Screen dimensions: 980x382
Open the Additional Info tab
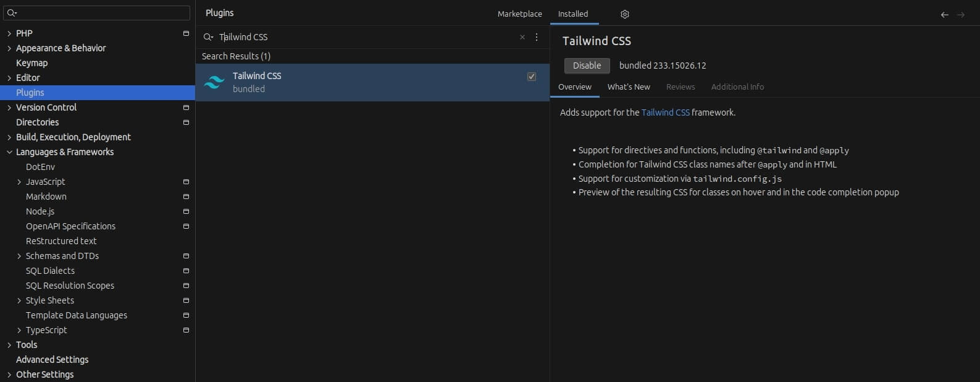pos(737,87)
